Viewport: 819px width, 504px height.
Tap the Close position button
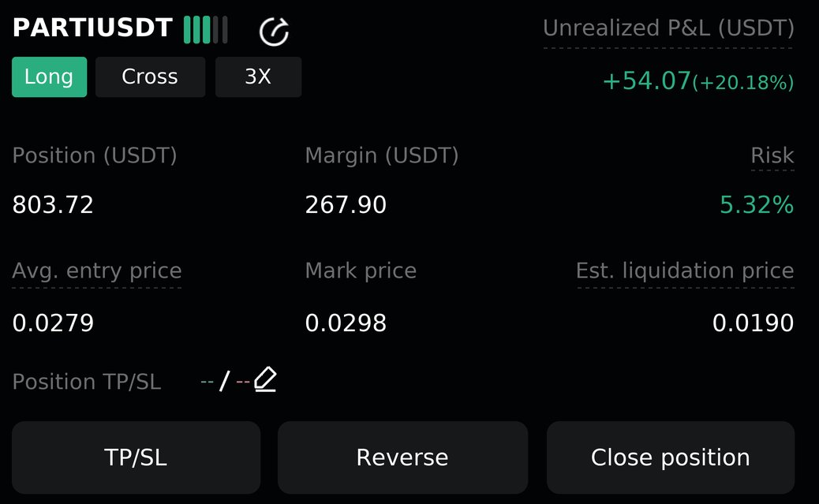pyautogui.click(x=671, y=457)
